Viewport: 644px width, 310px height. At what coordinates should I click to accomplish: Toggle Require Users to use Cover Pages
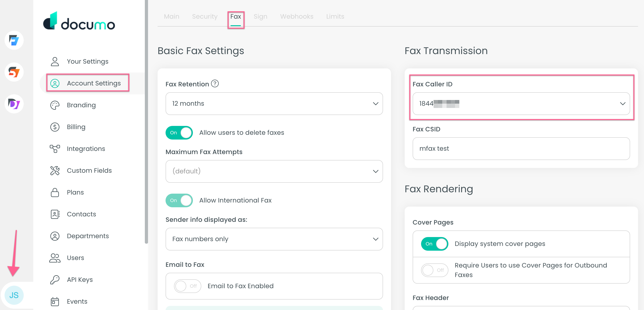[434, 270]
